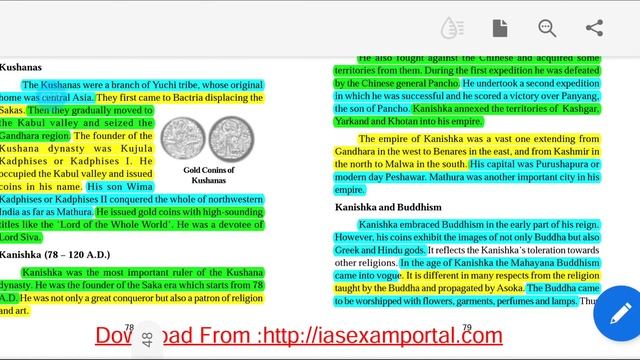Tap the reading mode droplet icon
The image size is (640, 360).
[x=452, y=28]
